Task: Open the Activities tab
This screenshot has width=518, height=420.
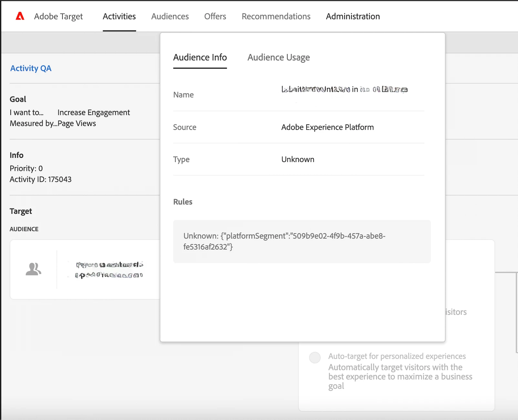Action: tap(119, 16)
